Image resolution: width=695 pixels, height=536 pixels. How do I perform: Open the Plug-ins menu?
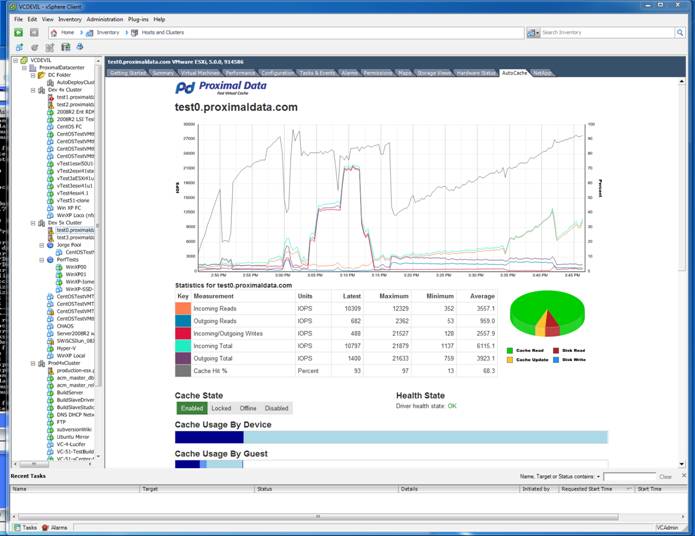pyautogui.click(x=138, y=20)
